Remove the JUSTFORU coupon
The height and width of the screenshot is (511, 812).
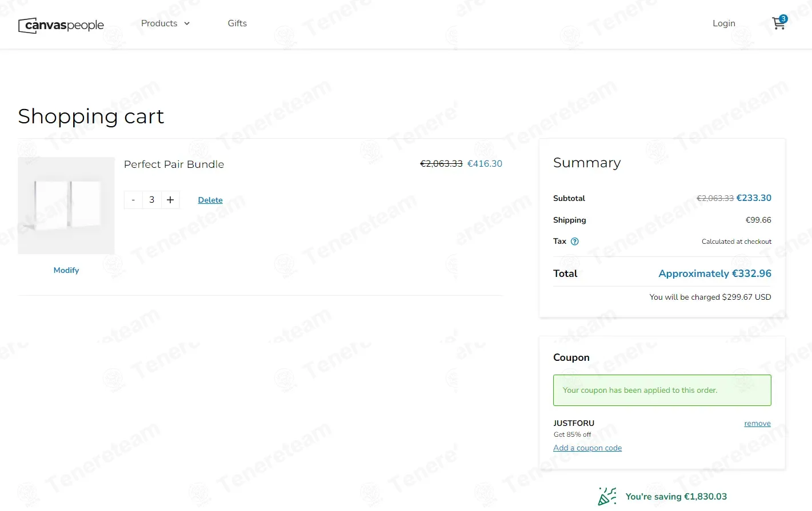pos(757,424)
